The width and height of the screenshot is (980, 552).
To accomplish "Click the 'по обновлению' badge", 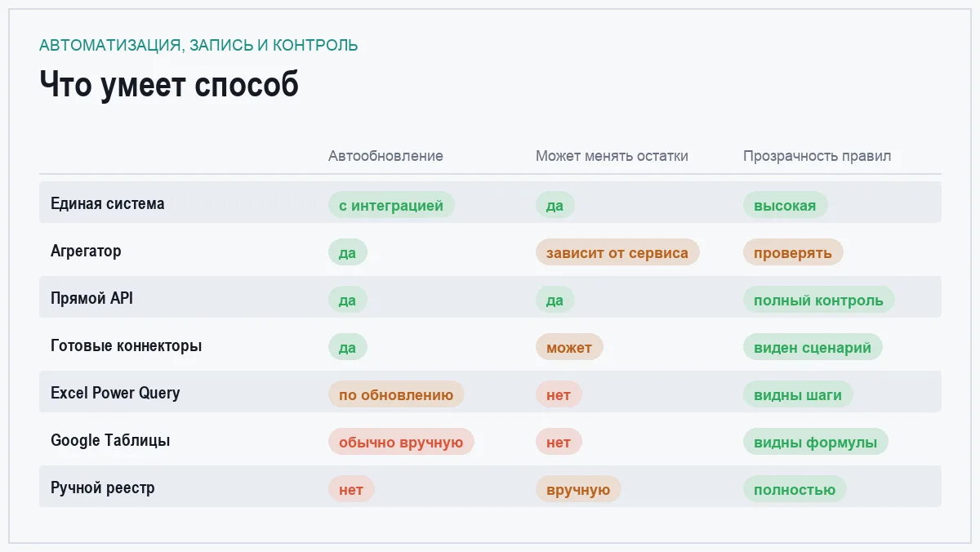I will [396, 394].
